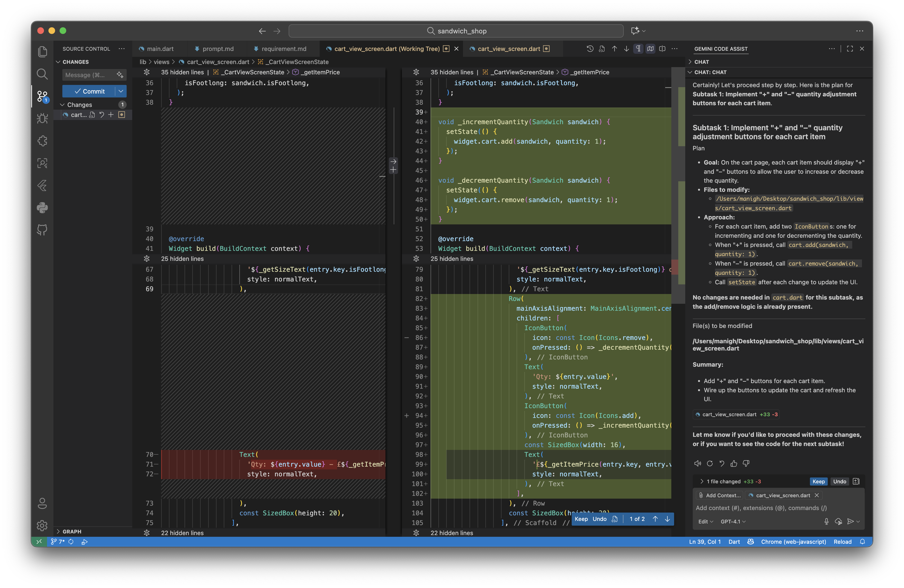Toggle collapse unchanged regions map icon

pyautogui.click(x=650, y=49)
